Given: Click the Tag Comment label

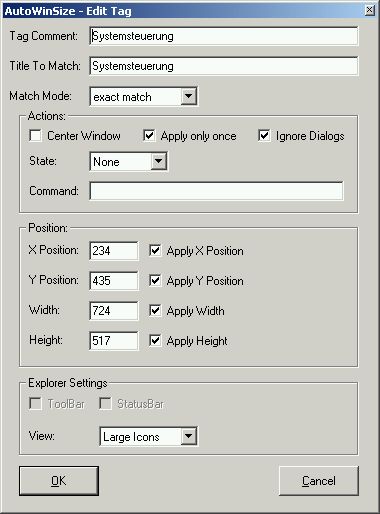Looking at the screenshot, I should coord(44,36).
